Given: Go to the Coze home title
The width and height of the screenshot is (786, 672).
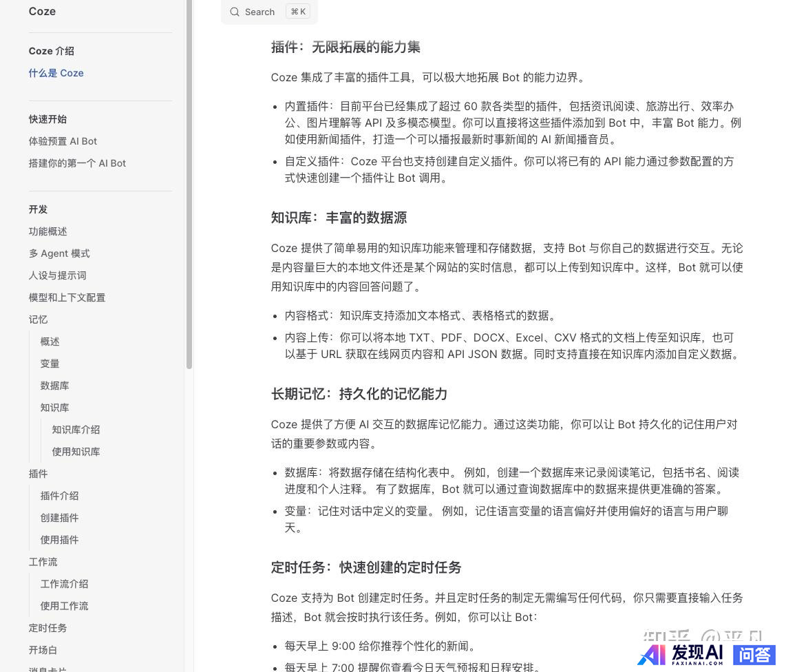Looking at the screenshot, I should pyautogui.click(x=43, y=12).
